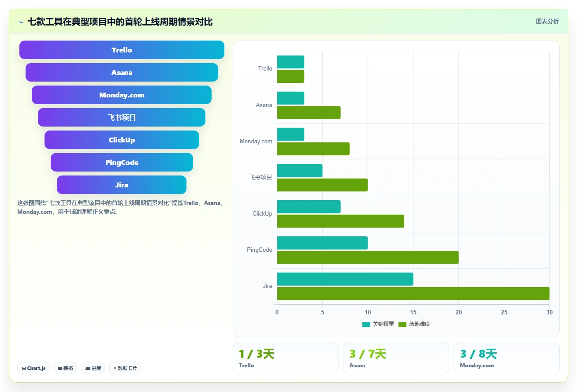
Task: Select the ClickUp funnel bar
Action: (x=122, y=140)
